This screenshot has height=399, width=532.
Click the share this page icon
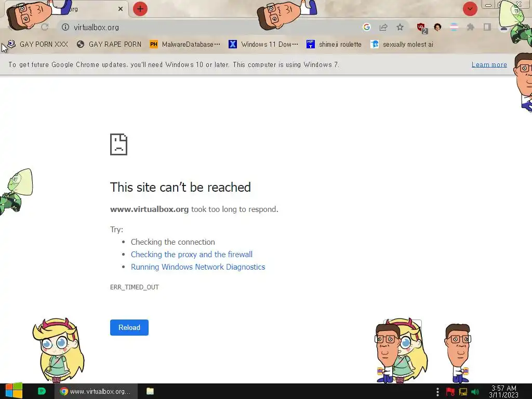click(x=383, y=27)
